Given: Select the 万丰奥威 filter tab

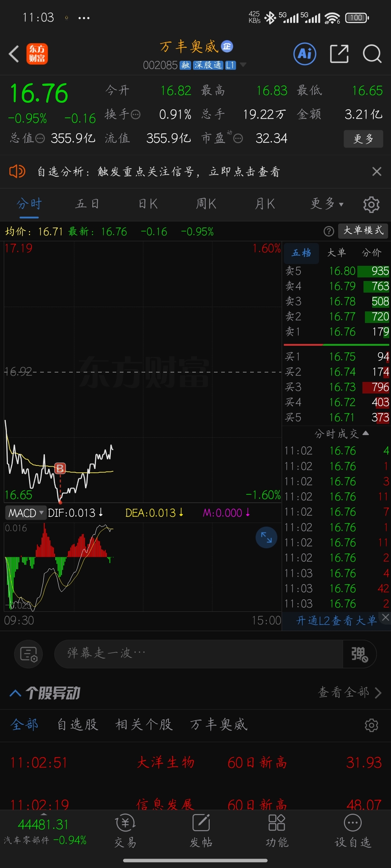Looking at the screenshot, I should [219, 724].
